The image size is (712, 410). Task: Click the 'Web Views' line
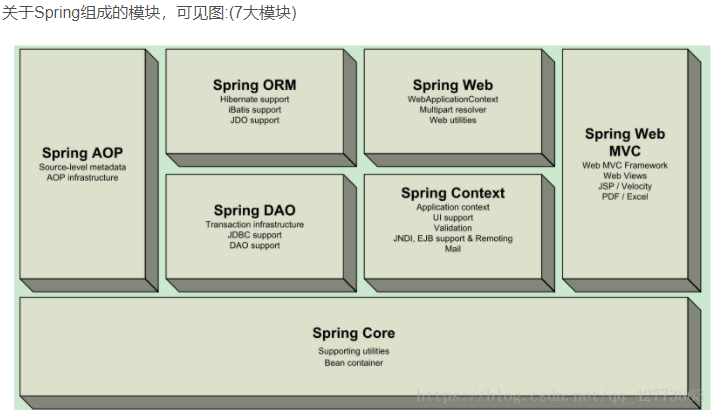pos(625,176)
